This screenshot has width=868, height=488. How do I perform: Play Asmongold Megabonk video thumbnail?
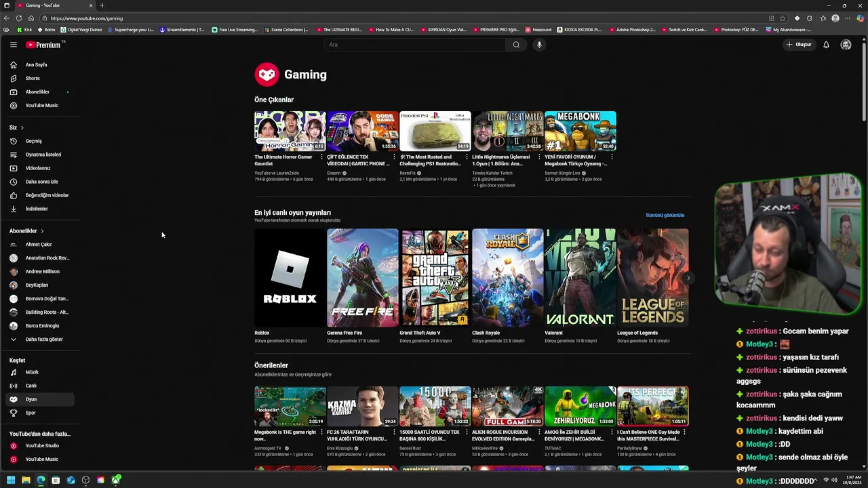290,406
